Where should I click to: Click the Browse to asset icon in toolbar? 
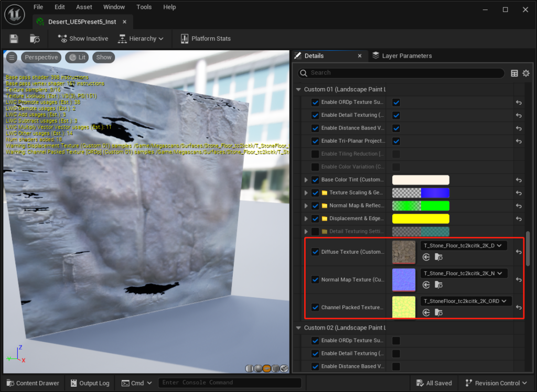[x=35, y=39]
